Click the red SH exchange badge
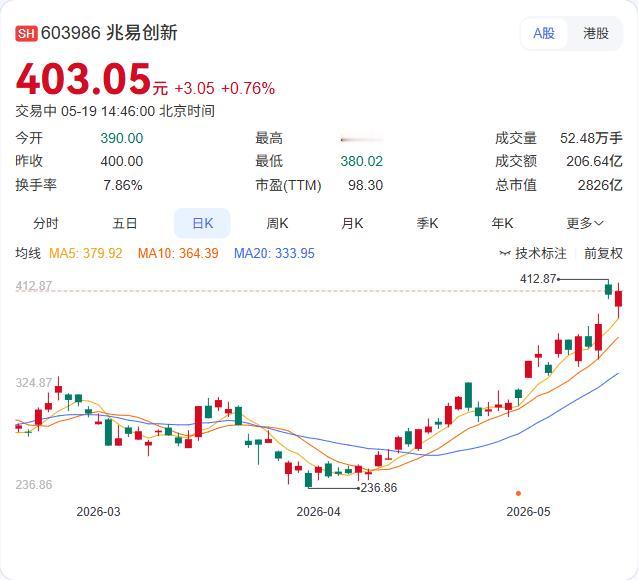This screenshot has width=638, height=580. (26, 33)
